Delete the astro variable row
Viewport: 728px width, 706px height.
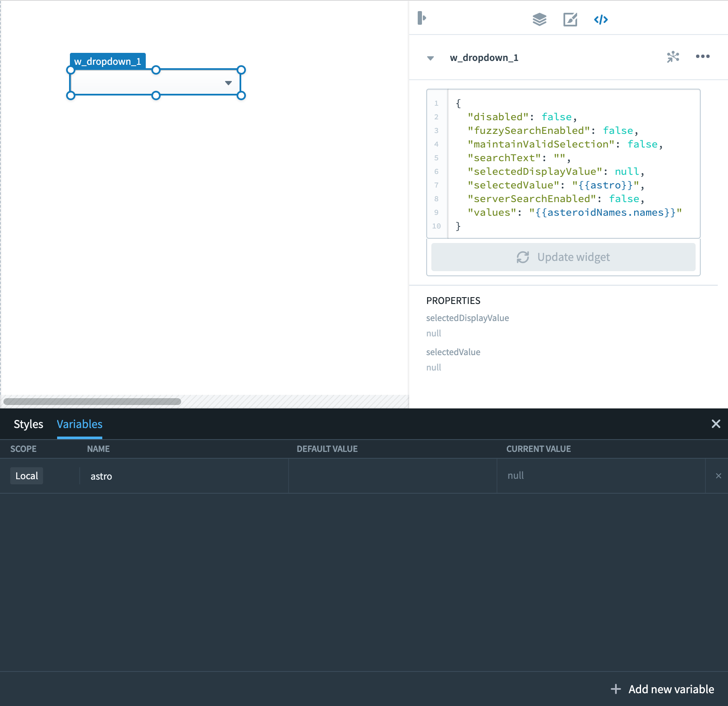pos(719,476)
